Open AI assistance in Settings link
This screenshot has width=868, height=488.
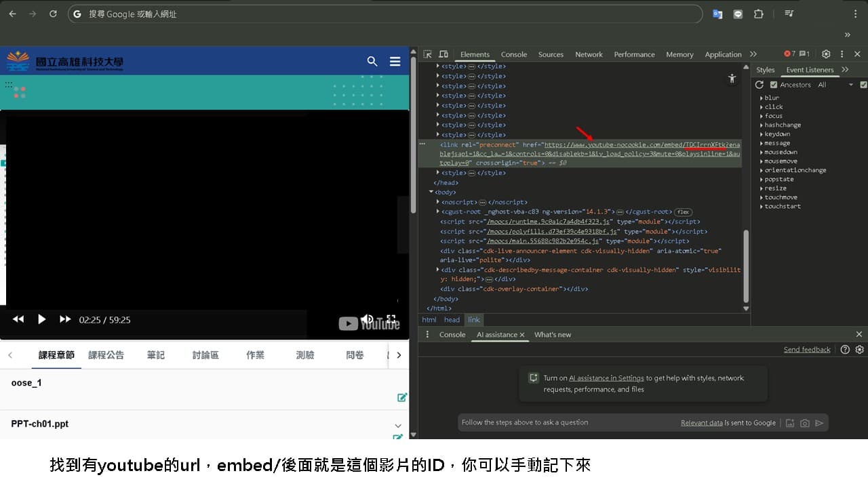[x=606, y=378]
